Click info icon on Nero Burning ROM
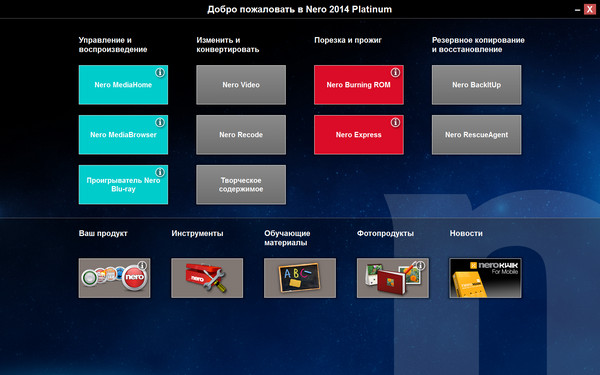The height and width of the screenshot is (375, 600). (x=395, y=72)
